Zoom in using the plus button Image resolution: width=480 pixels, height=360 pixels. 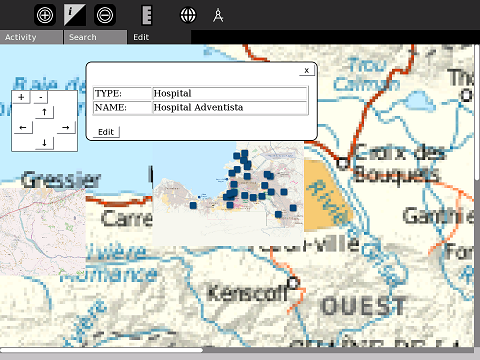(21, 97)
